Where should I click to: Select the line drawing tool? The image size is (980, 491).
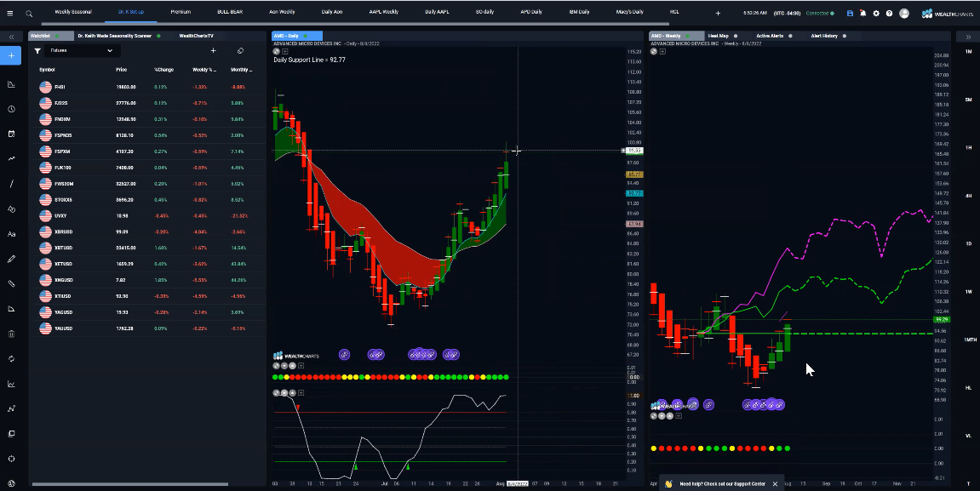[11, 184]
